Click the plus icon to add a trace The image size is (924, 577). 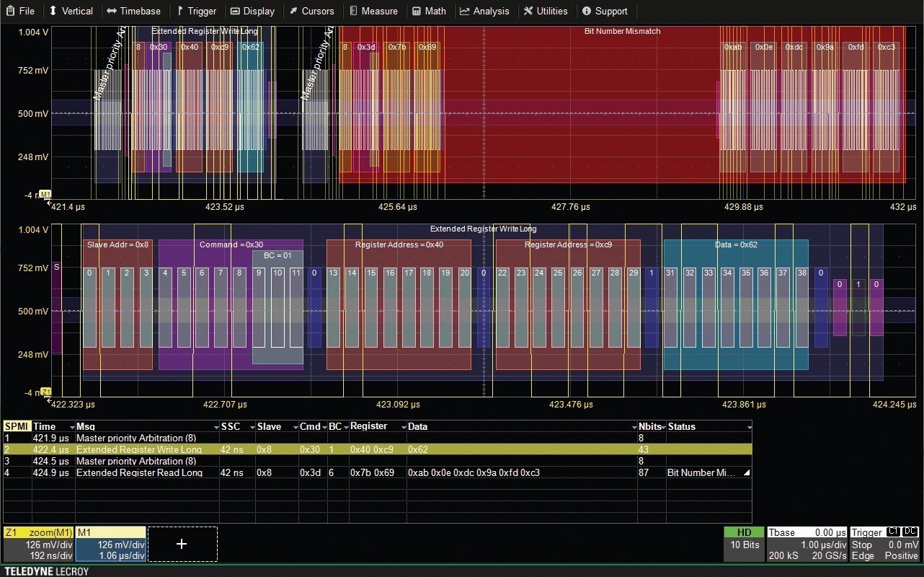coord(182,544)
